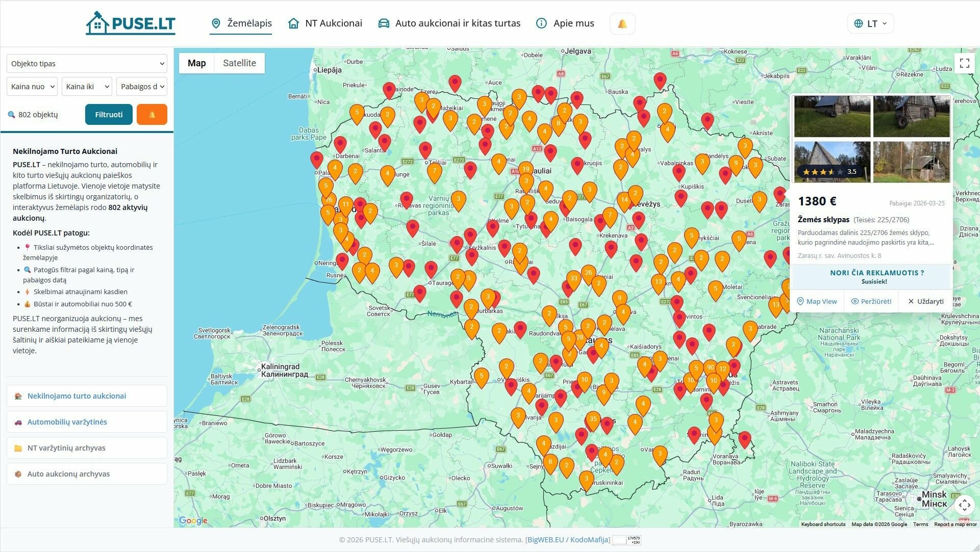The height and width of the screenshot is (552, 980).
Task: Click the orange bell alert button
Action: [x=152, y=115]
